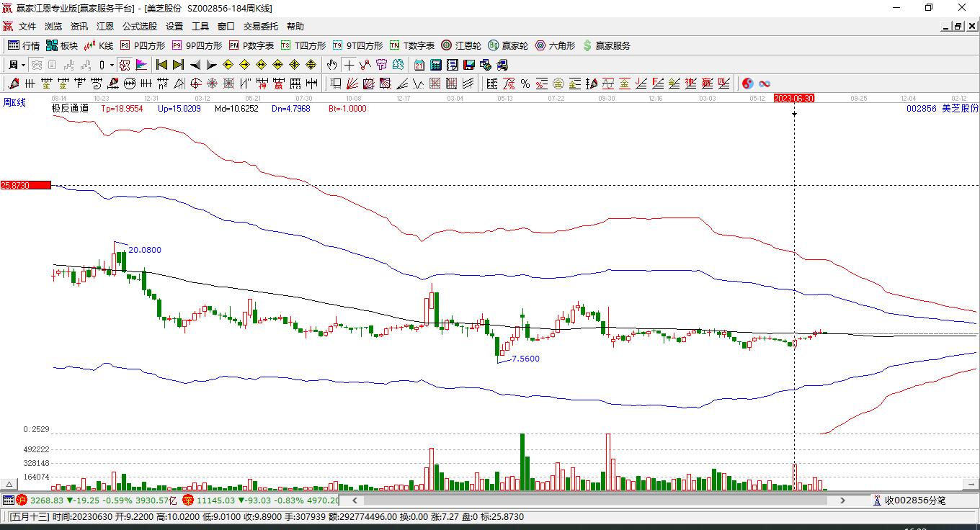Screen dimensions: 980x530
Task: Open the calculator icon in toolbar
Action: click(435, 65)
